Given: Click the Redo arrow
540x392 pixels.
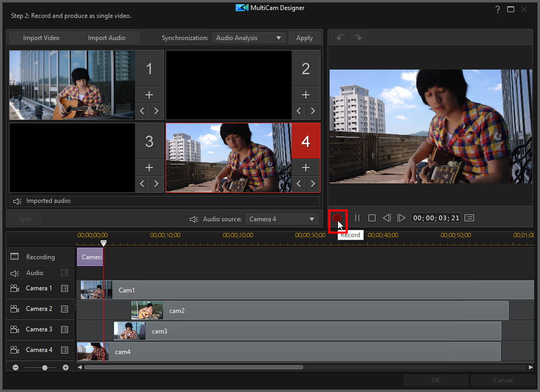Looking at the screenshot, I should [358, 37].
